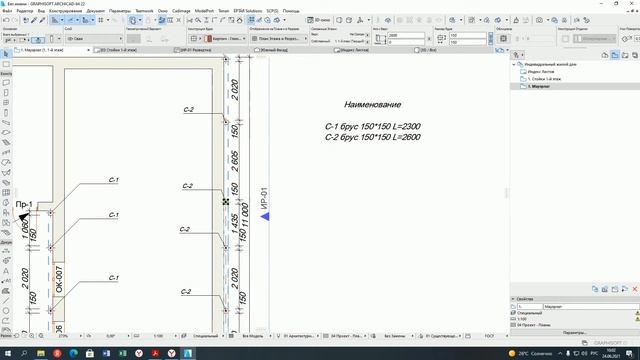640x360 pixels.
Task: Click the text С-1 брус 150*150 L=2300
Action: (373, 127)
